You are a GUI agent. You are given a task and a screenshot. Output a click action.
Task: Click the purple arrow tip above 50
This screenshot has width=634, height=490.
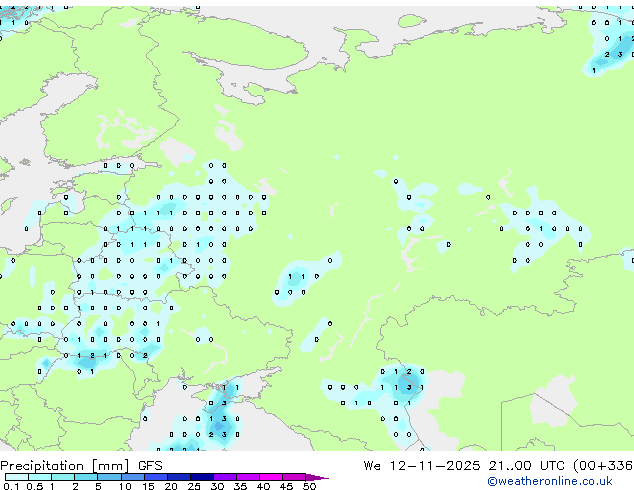click(317, 477)
